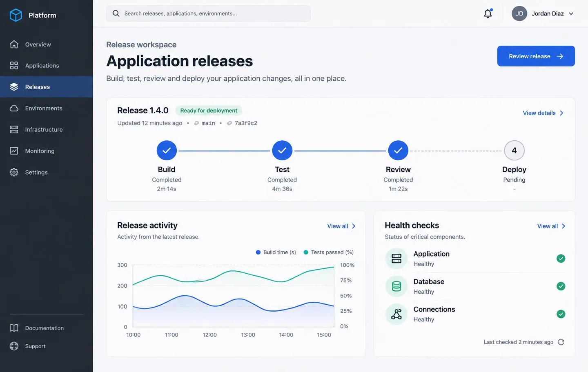
Task: Toggle the Tests passed (%) legend item
Action: coord(329,252)
